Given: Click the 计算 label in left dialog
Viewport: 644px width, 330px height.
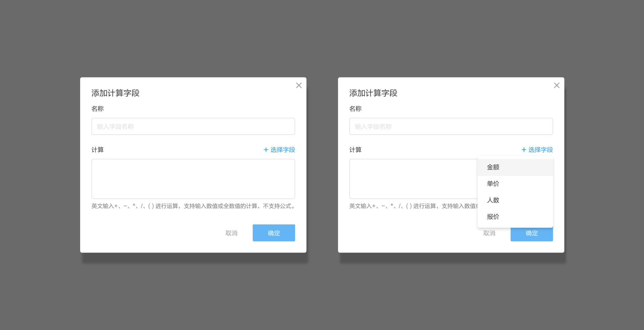Looking at the screenshot, I should [x=98, y=150].
